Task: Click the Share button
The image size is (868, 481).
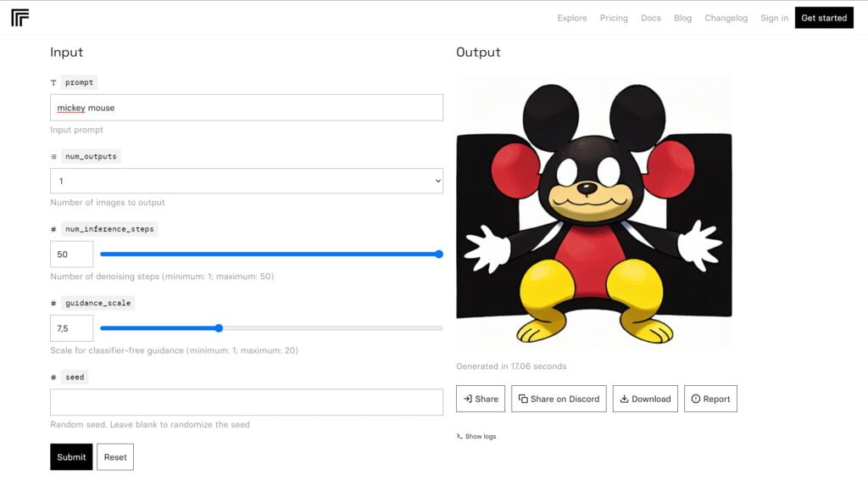Action: pyautogui.click(x=481, y=399)
